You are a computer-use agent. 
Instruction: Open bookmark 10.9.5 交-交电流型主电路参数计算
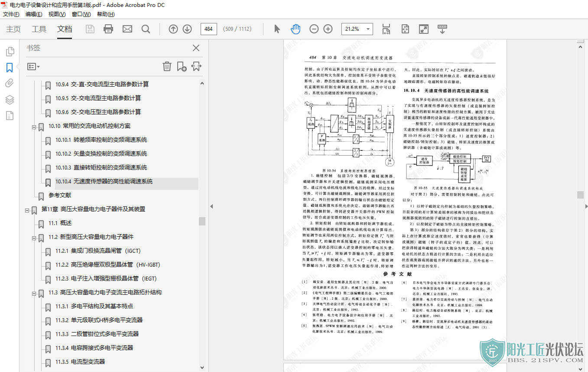(x=98, y=98)
